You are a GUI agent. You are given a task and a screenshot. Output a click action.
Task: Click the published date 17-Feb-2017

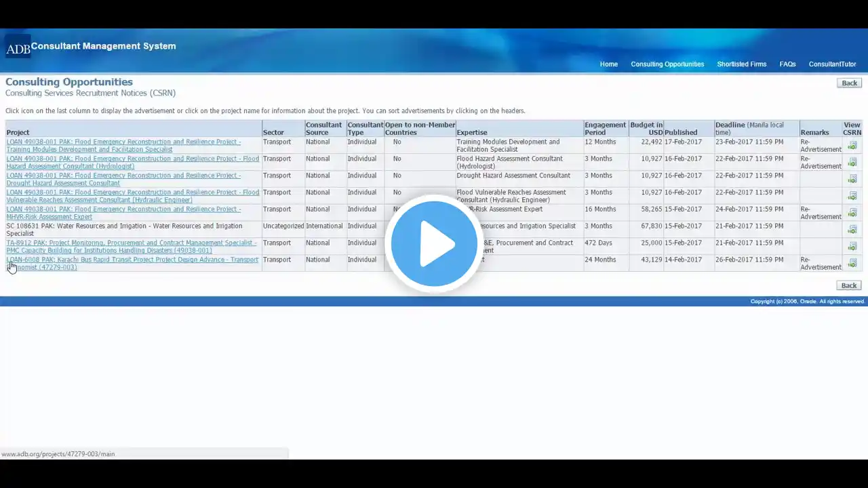coord(684,142)
